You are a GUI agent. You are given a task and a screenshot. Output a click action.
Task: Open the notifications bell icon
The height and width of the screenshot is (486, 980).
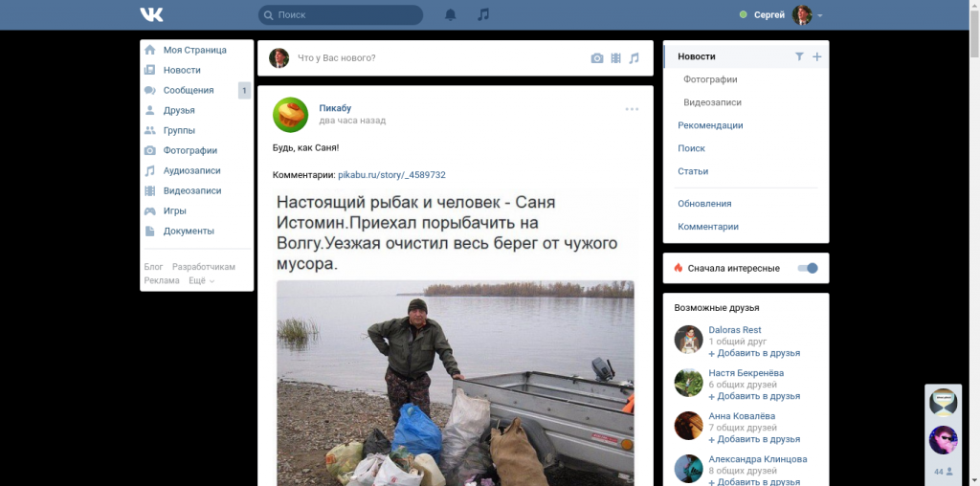[x=451, y=15]
